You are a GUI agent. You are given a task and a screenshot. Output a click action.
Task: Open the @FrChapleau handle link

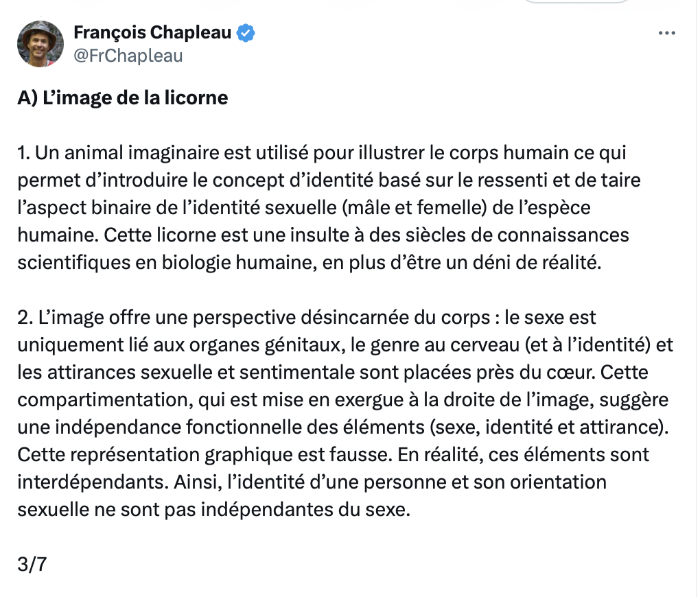point(128,56)
